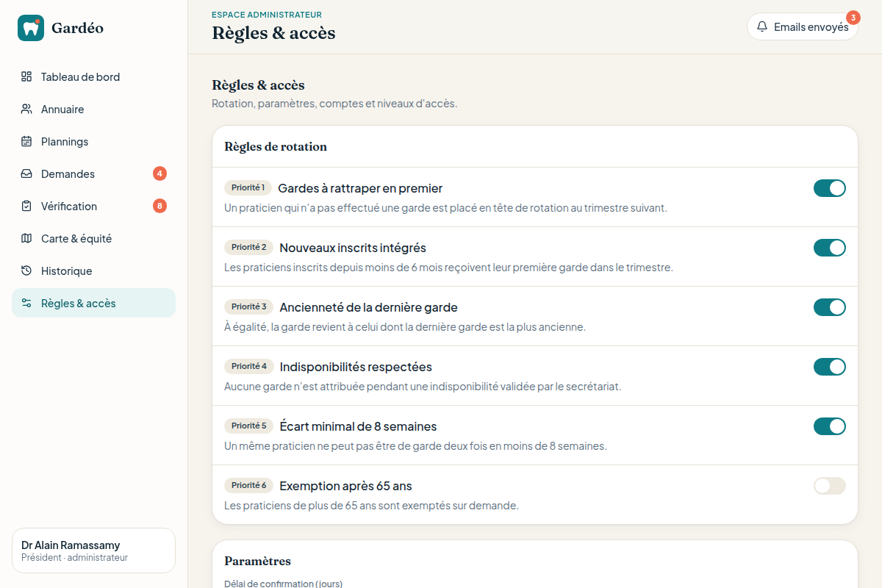
Task: Toggle Nouveaux inscrits intégrés switch
Action: 830,248
